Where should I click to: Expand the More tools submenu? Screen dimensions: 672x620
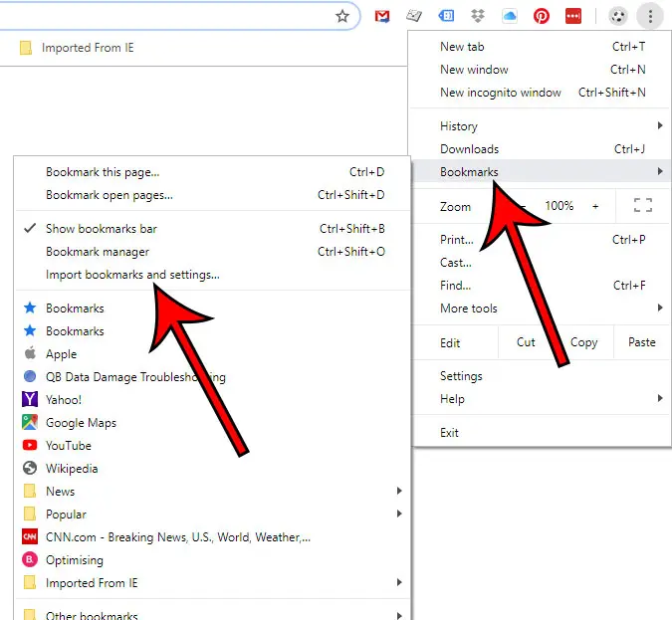[468, 309]
